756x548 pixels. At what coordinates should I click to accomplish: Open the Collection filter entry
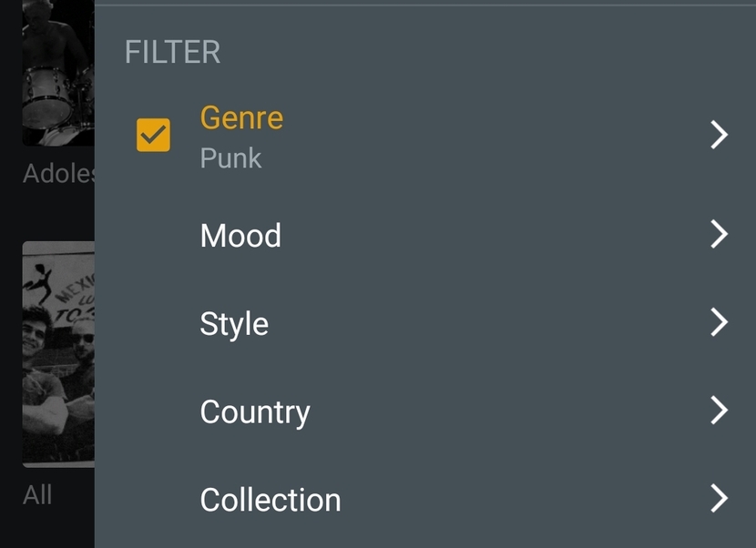pos(271,500)
